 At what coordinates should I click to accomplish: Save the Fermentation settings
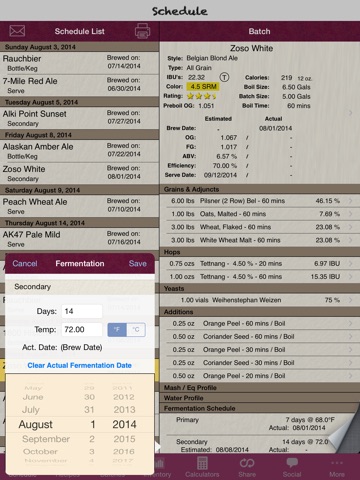point(138,263)
